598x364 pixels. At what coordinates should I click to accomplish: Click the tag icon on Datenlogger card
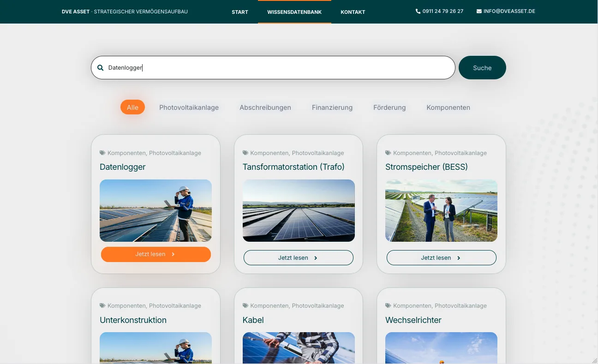click(102, 153)
